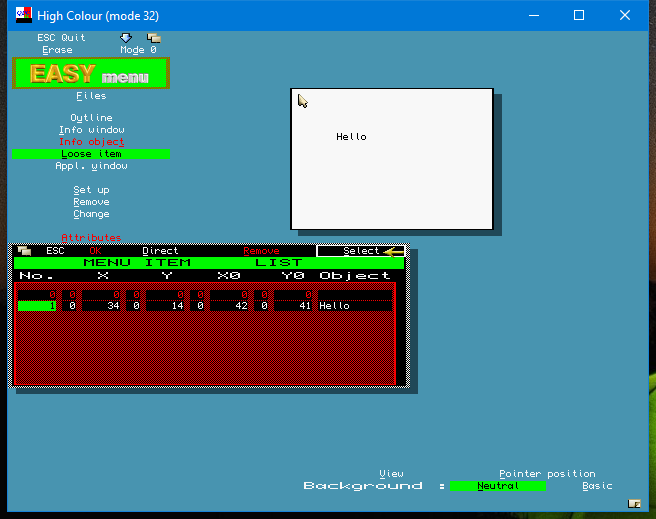This screenshot has width=656, height=519.
Task: Click the yellow arrow icon in the Select box
Action: click(x=393, y=251)
